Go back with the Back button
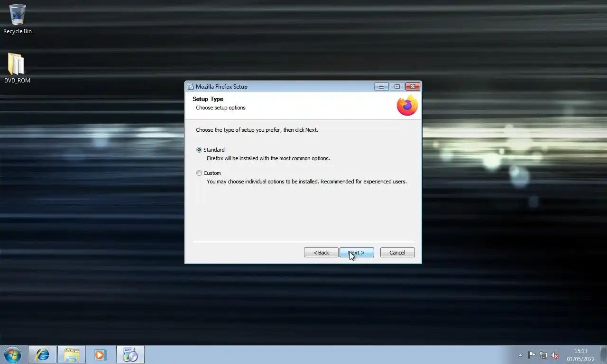607x364 pixels. point(321,253)
